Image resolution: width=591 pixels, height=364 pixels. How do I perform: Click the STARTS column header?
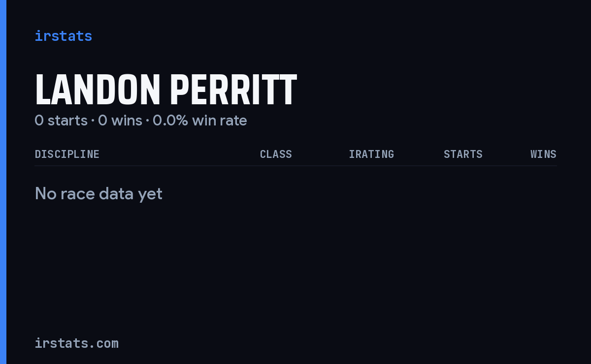click(x=463, y=154)
